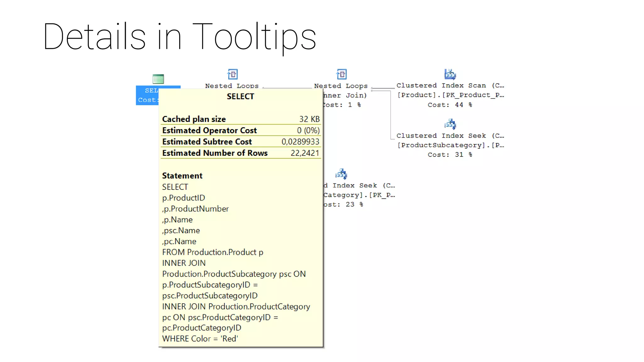Click the 'Statement' heading in tooltip
This screenshot has height=362, width=644.
182,176
